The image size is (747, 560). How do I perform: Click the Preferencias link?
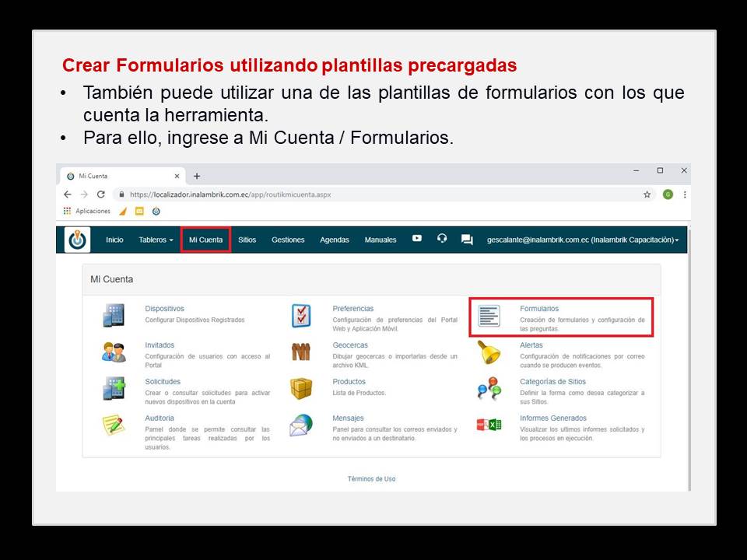pos(353,309)
